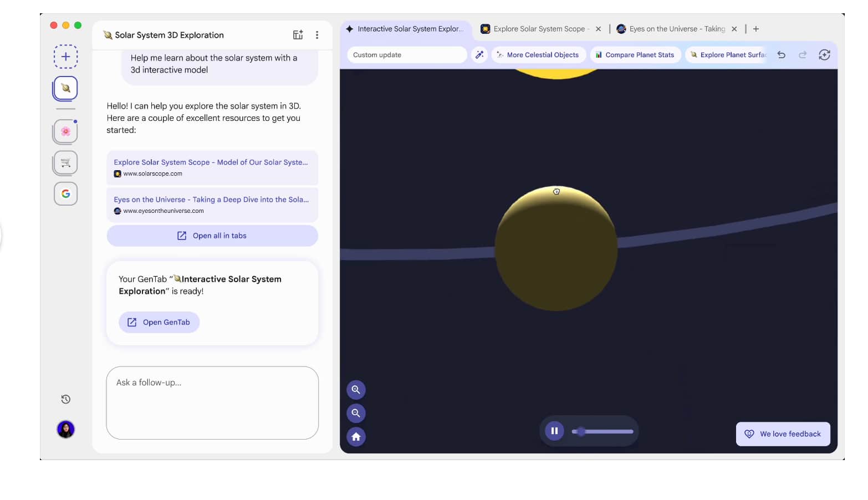Screen dimensions: 868x500
Task: Open the three-dot menu in chat header
Action: point(317,35)
